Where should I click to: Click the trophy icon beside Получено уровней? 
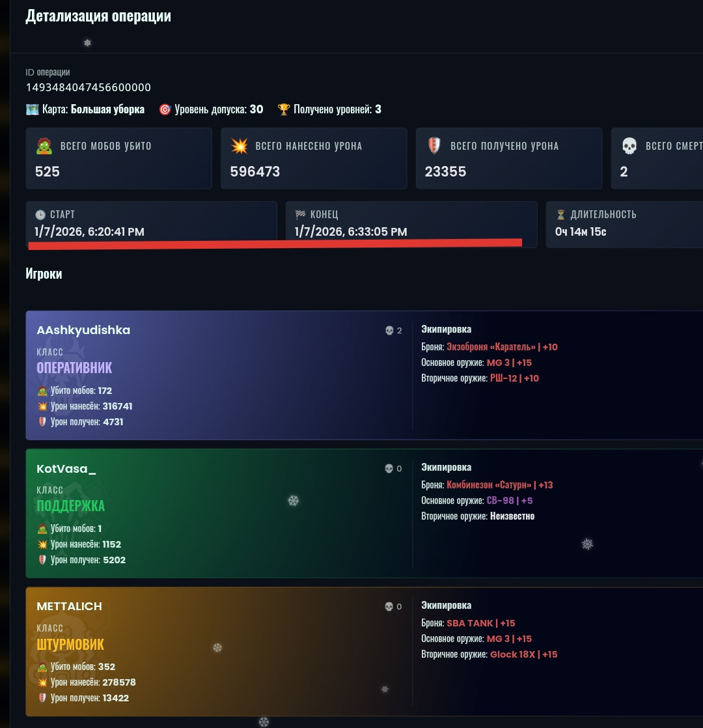pyautogui.click(x=284, y=109)
